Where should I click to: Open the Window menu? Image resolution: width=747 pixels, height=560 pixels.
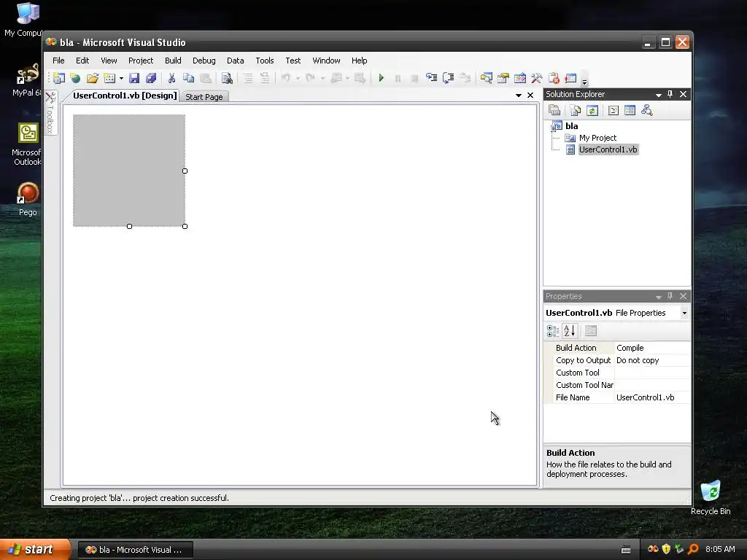(x=326, y=61)
